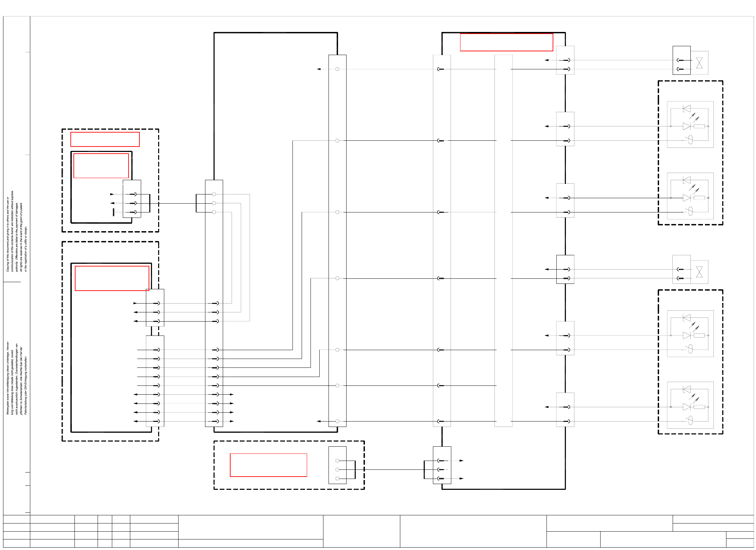Select the LED symbol in the topmost sensor block
Screen dimensions: 756x550
click(687, 126)
